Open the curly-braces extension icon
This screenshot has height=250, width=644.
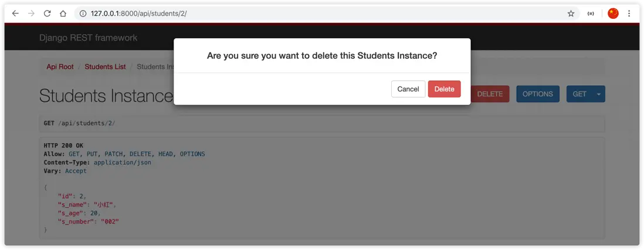591,13
